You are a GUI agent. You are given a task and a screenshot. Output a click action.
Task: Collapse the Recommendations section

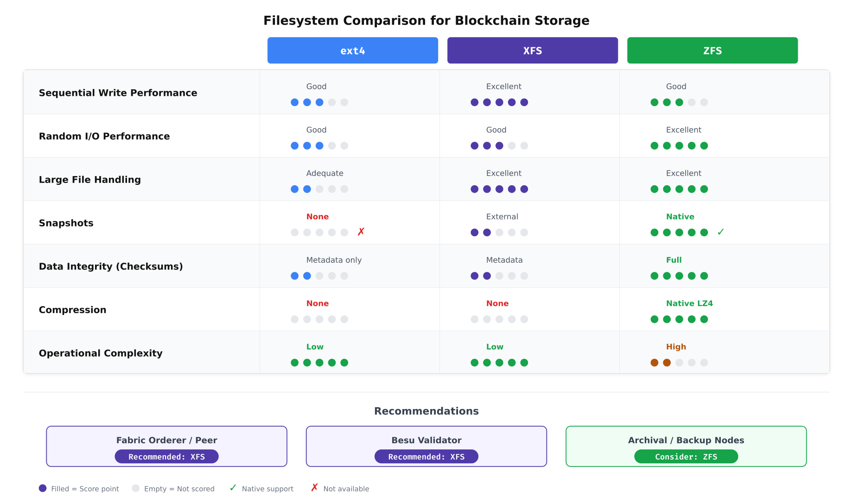(x=426, y=411)
